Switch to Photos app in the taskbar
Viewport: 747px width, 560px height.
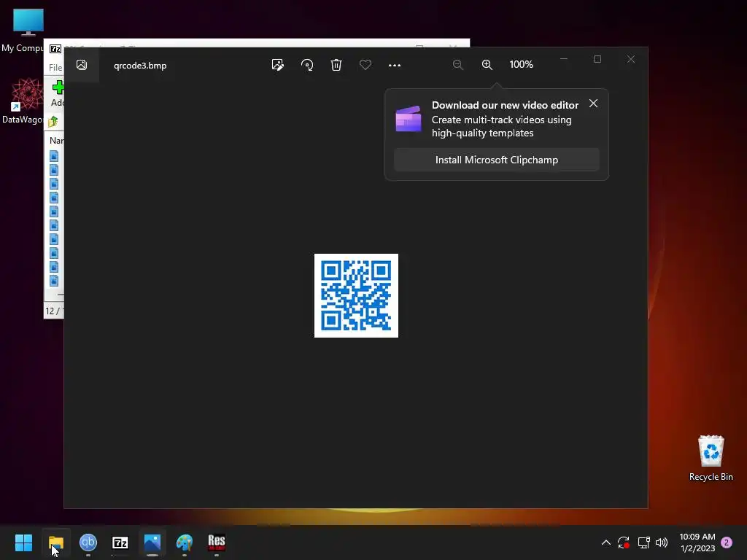[x=152, y=542]
